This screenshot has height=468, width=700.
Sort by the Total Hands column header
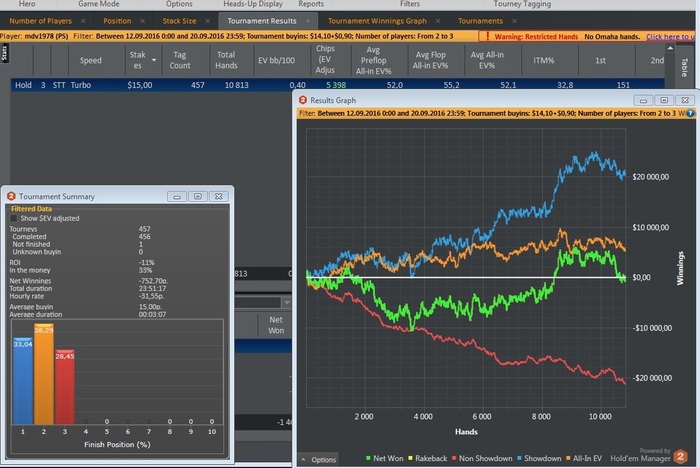[226, 60]
